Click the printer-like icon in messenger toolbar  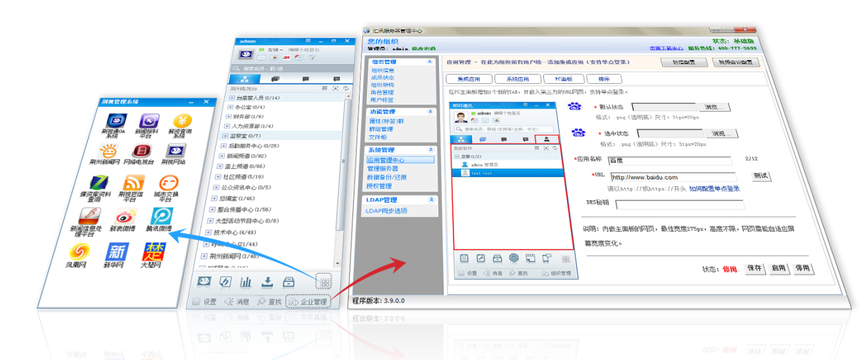[288, 282]
